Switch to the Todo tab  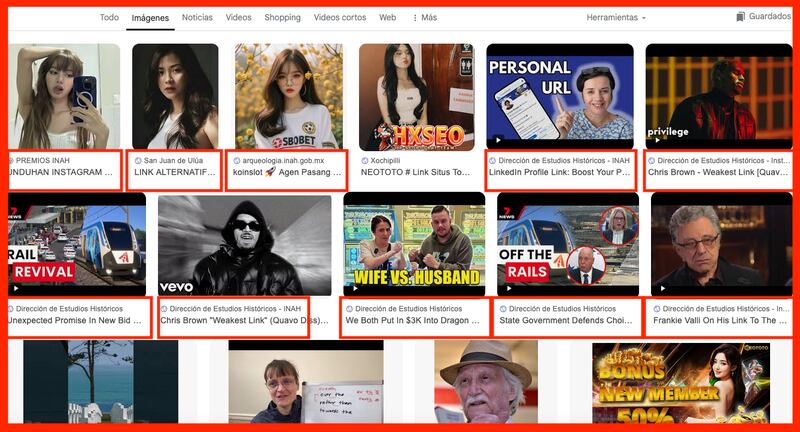(x=109, y=17)
